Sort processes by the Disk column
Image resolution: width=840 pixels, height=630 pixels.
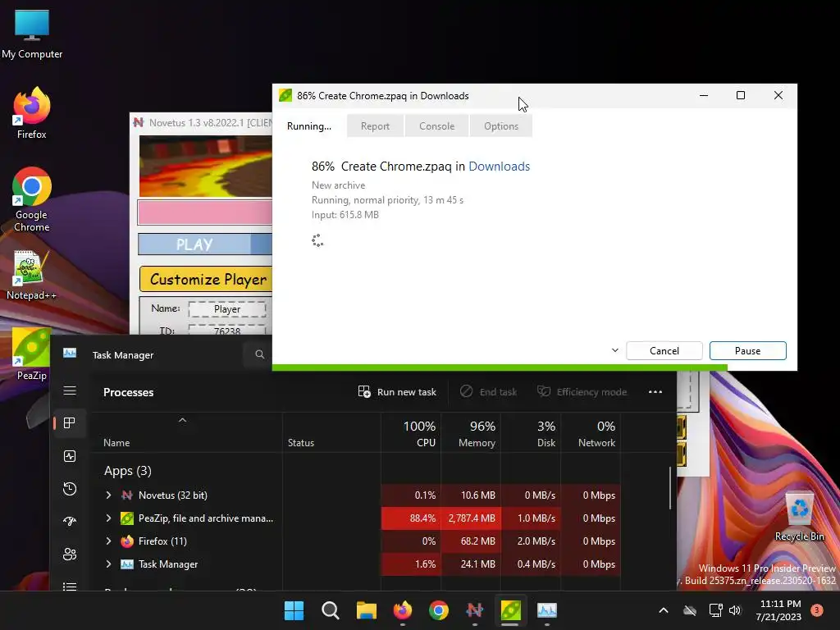pyautogui.click(x=531, y=433)
